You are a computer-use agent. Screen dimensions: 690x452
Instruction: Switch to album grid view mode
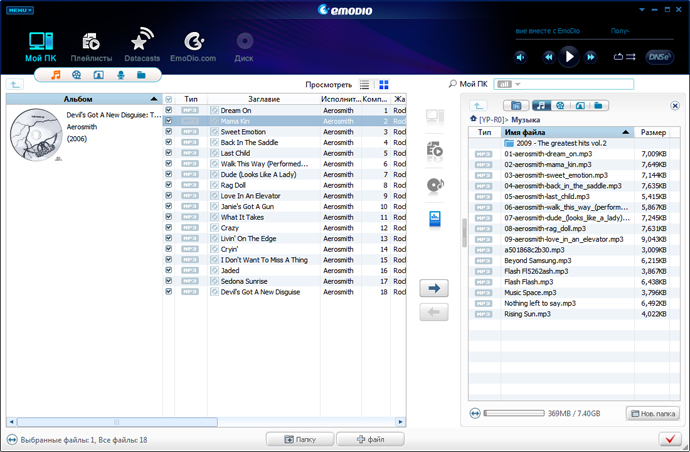click(384, 85)
